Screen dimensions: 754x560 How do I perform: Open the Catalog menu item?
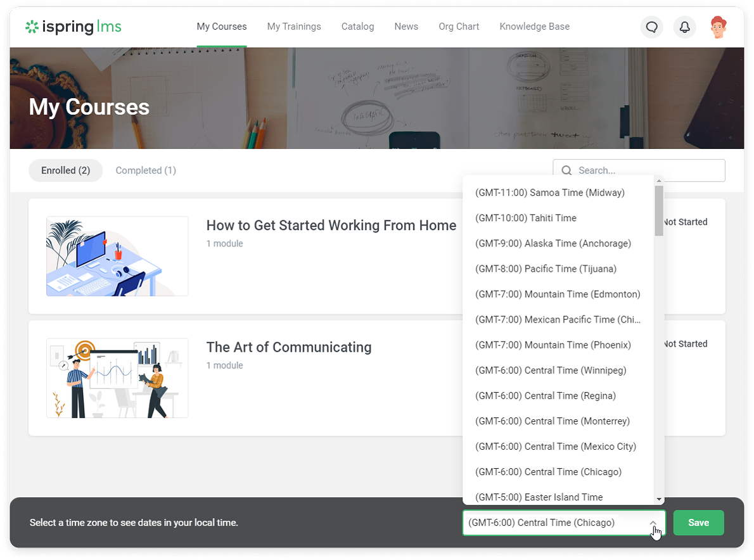[x=357, y=27]
